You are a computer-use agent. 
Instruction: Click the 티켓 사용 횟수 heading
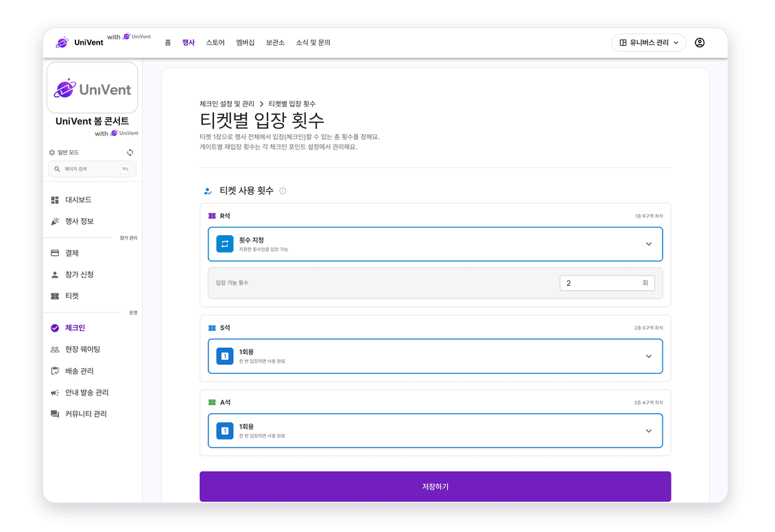[247, 191]
